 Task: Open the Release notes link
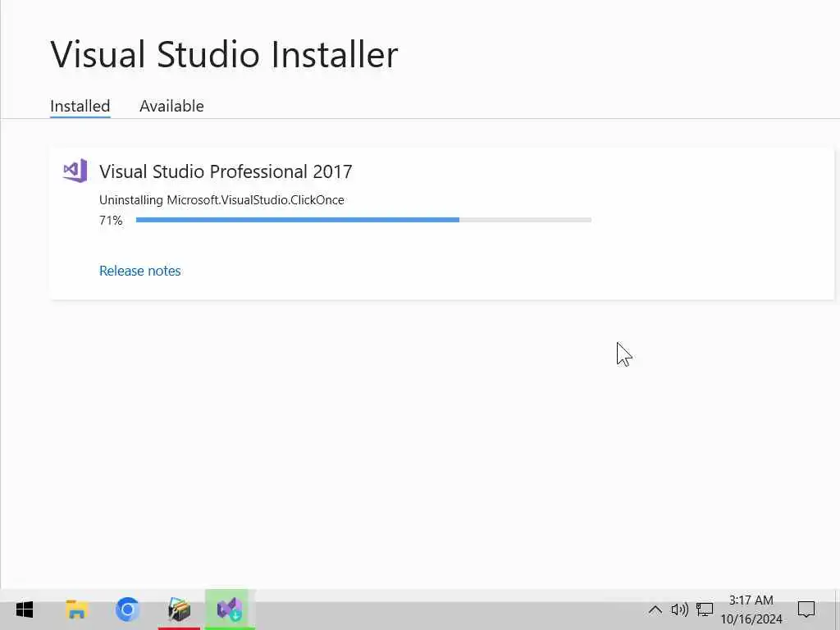tap(139, 271)
